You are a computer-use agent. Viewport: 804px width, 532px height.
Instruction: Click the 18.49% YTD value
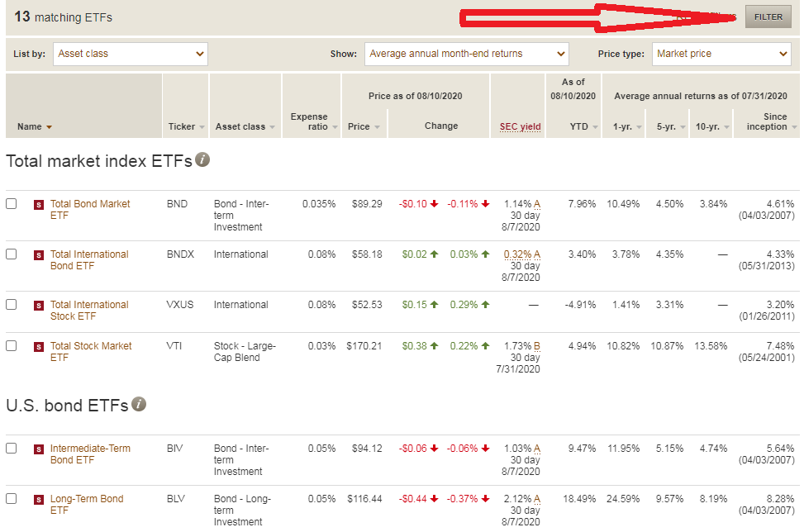[579, 499]
